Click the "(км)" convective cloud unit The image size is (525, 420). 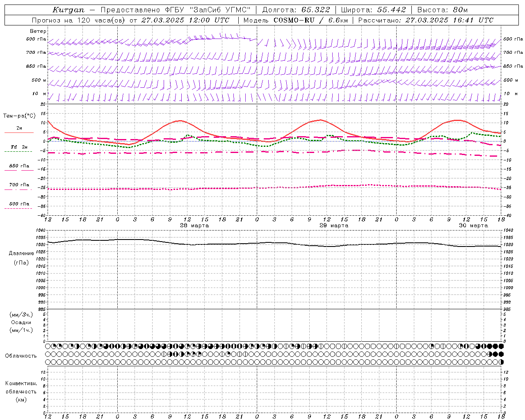[21, 399]
